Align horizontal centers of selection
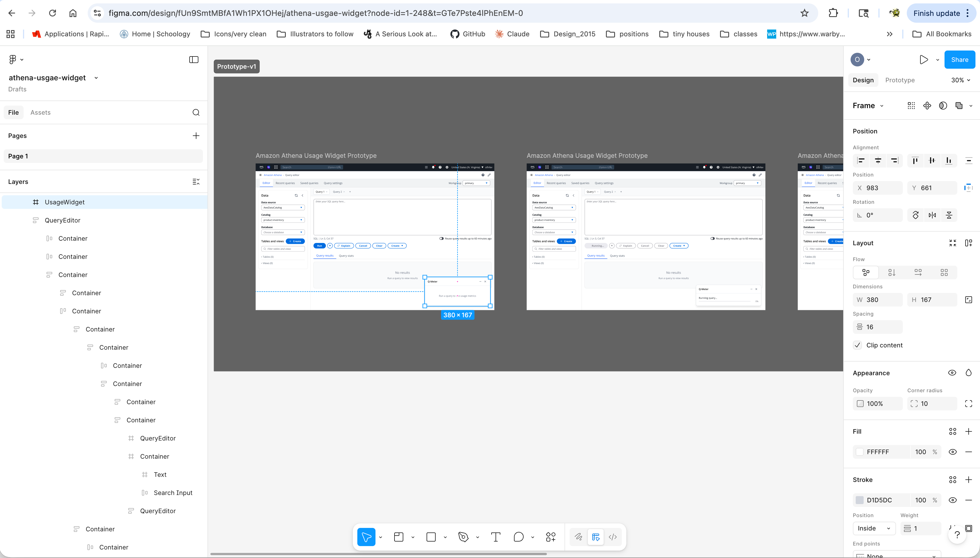The image size is (980, 558). click(x=878, y=161)
